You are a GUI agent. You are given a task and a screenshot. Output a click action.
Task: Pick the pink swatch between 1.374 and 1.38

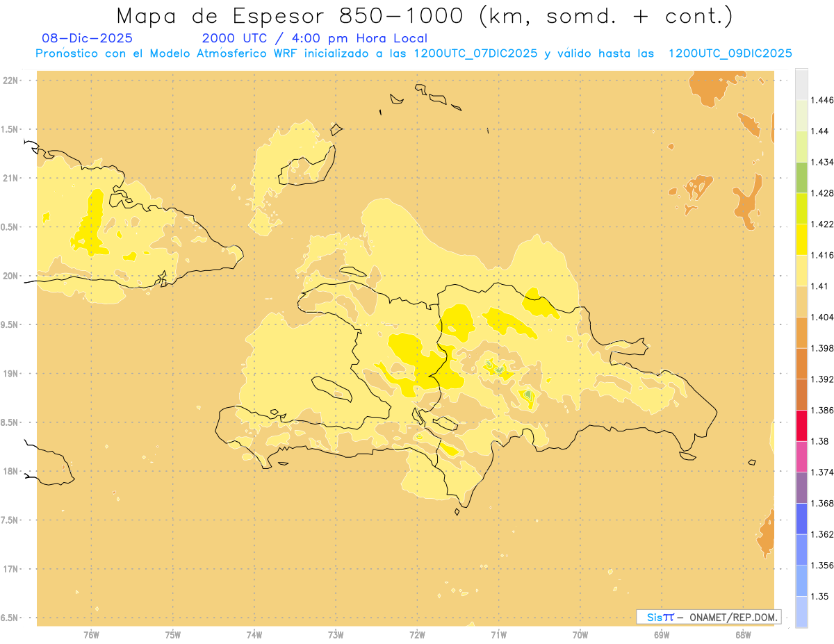801,457
